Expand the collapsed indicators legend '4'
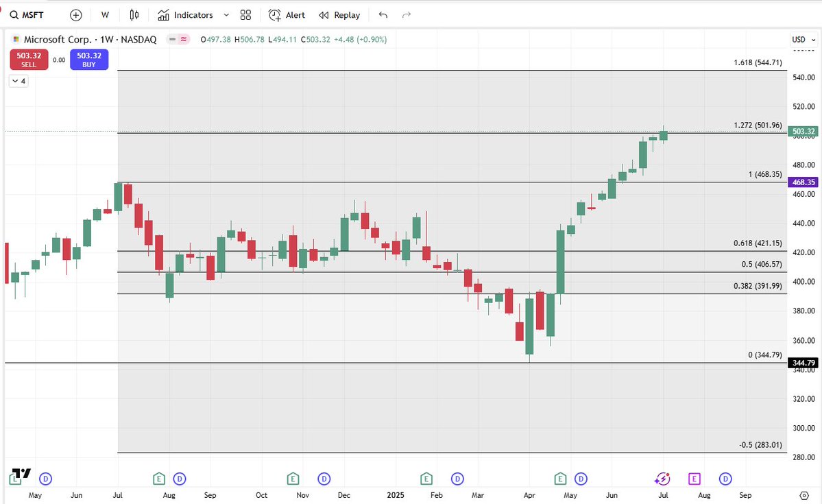The image size is (822, 504). point(19,81)
